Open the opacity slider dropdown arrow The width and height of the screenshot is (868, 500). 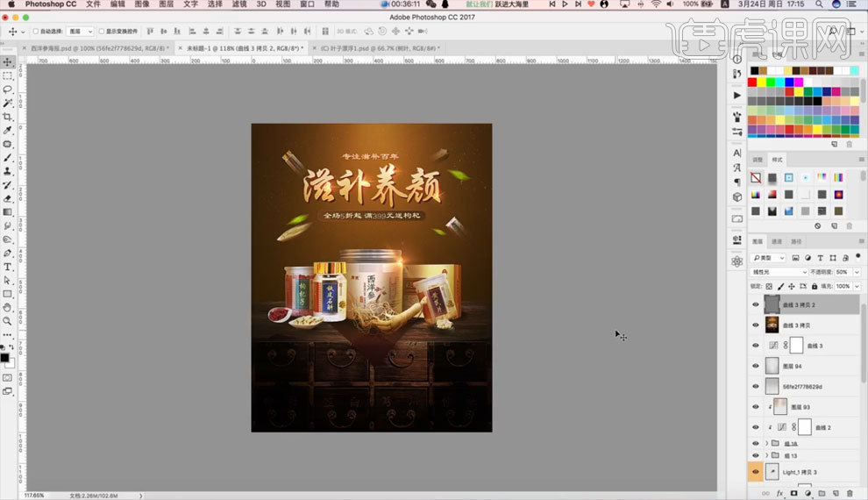[857, 272]
